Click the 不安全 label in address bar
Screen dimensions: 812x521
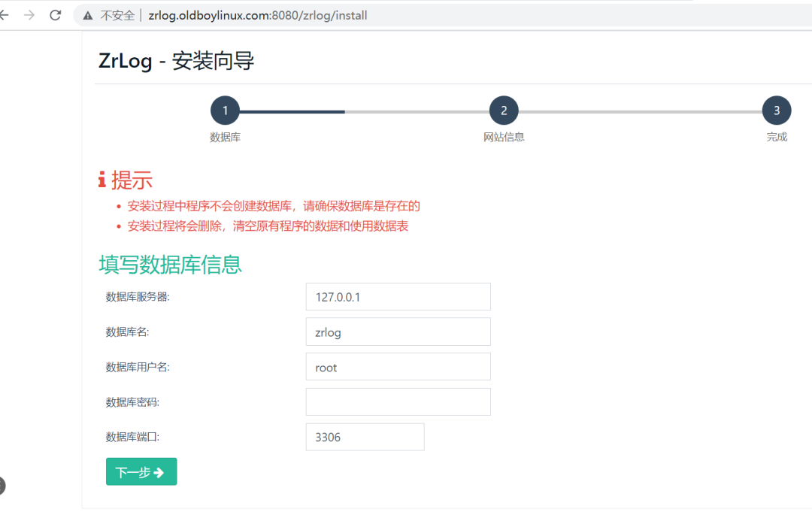[117, 16]
